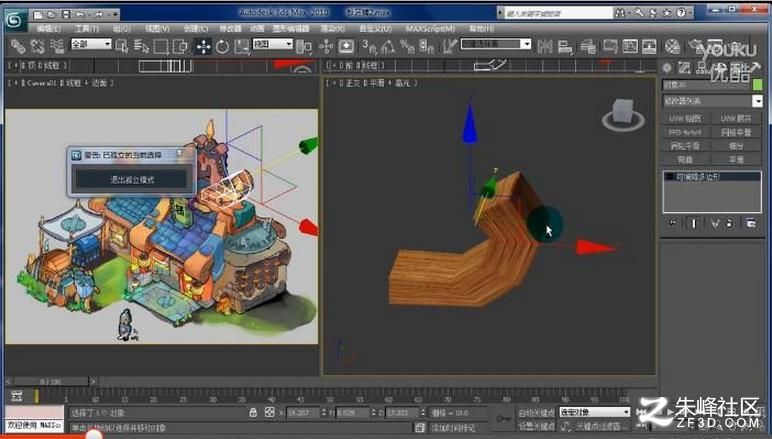Select the Select Object arrow tool
772x439 pixels.
pos(122,46)
